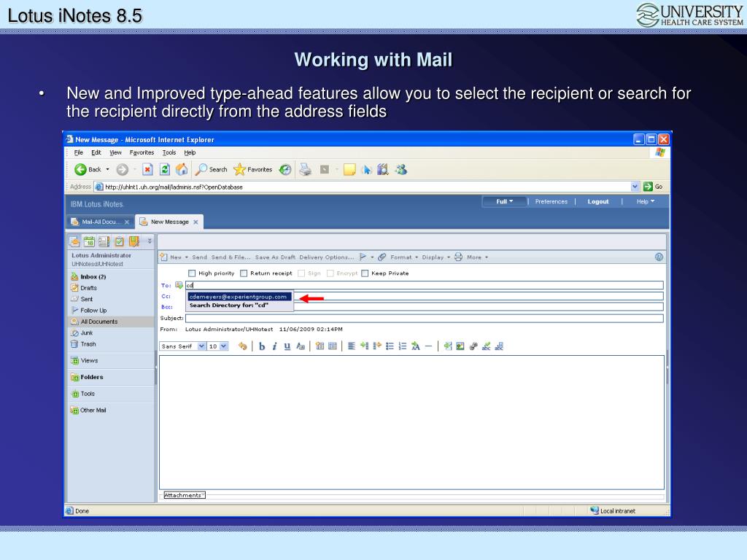747x560 pixels.
Task: Open the Sans Serif font dropdown
Action: tap(201, 346)
